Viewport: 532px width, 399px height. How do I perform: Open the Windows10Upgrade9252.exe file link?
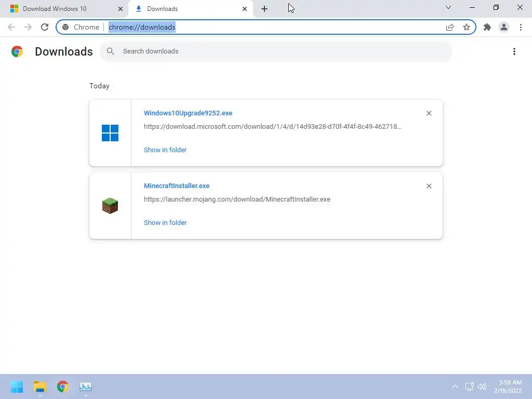[x=188, y=113]
